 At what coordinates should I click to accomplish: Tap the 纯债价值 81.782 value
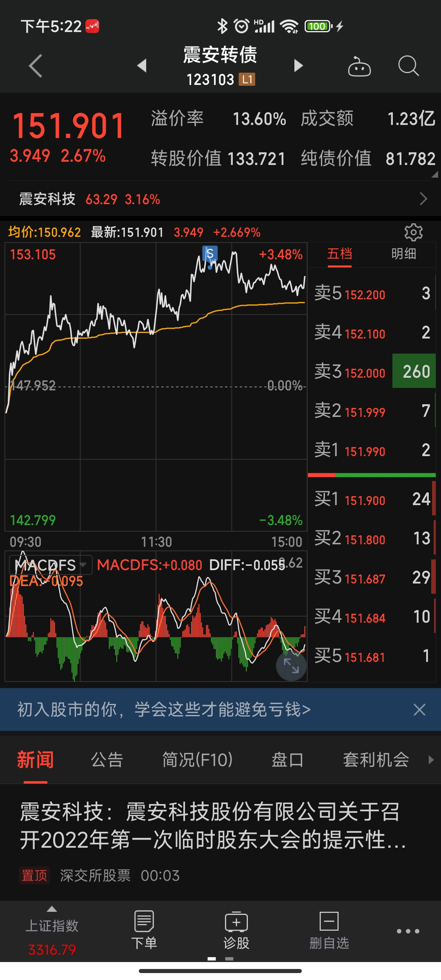click(x=410, y=159)
